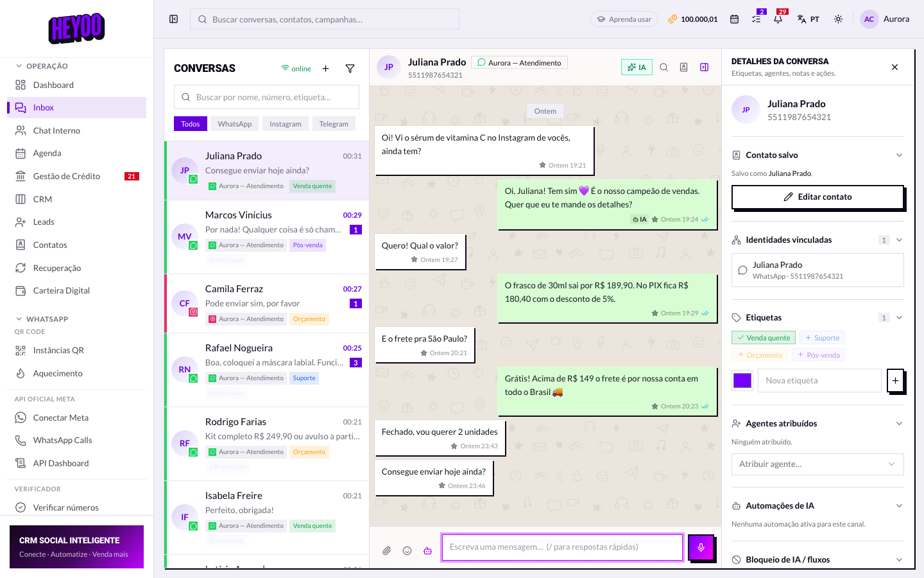Add new tag with the plus button
Viewport: 924px width, 578px height.
click(895, 380)
